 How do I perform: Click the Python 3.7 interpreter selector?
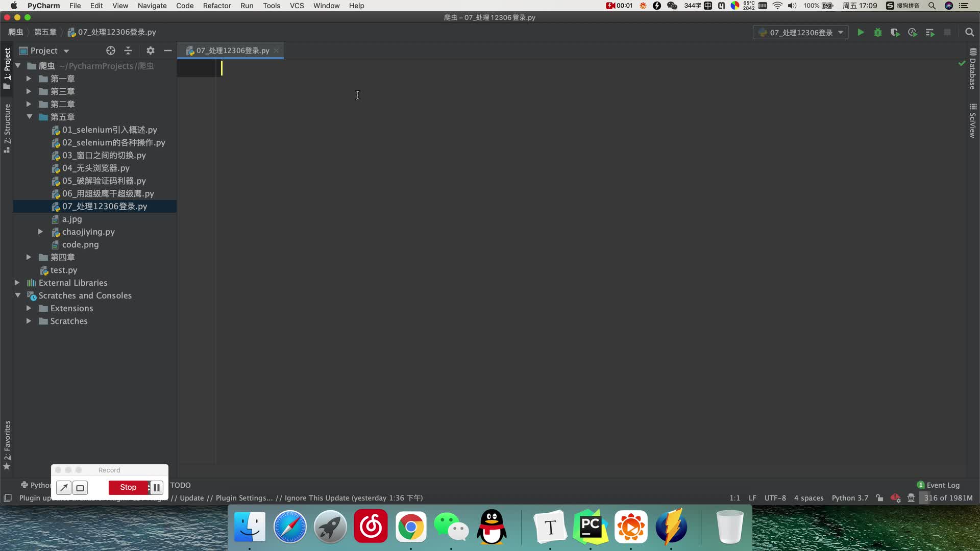(x=850, y=498)
